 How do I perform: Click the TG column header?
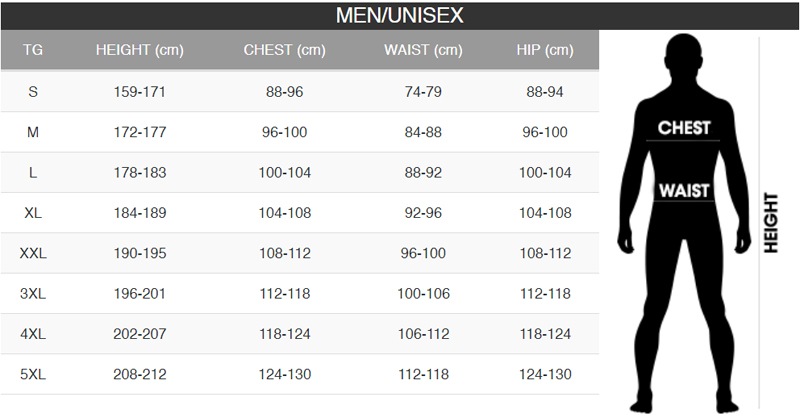33,50
